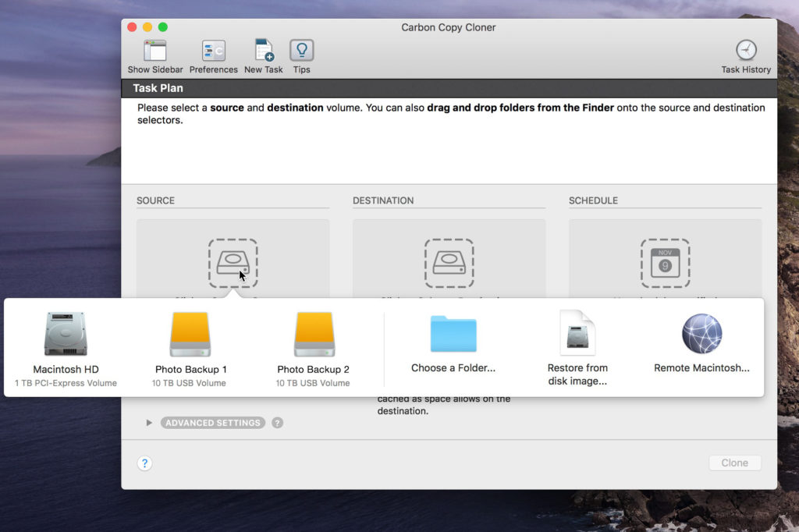The height and width of the screenshot is (532, 799).
Task: Open Preferences from the toolbar
Action: click(x=213, y=51)
